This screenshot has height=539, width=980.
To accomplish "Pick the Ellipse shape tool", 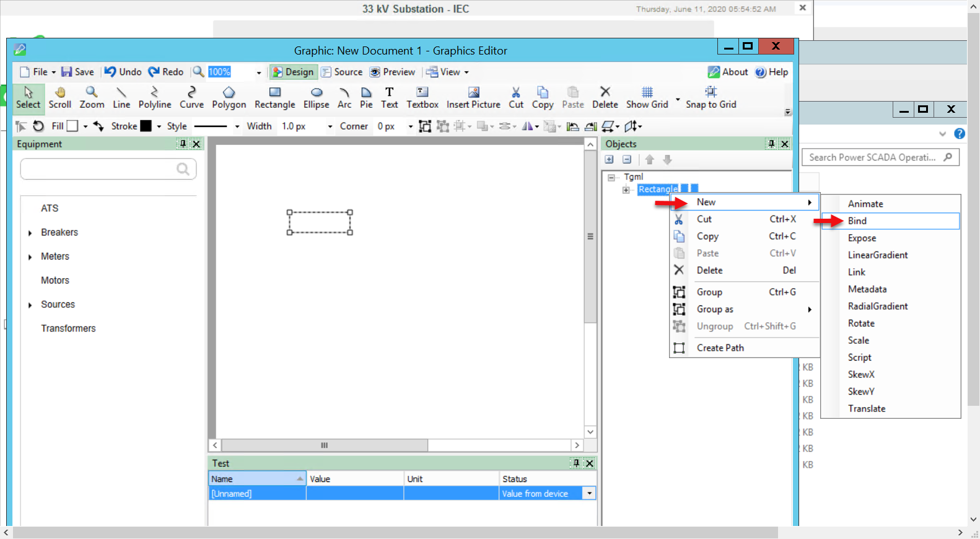I will [x=316, y=97].
